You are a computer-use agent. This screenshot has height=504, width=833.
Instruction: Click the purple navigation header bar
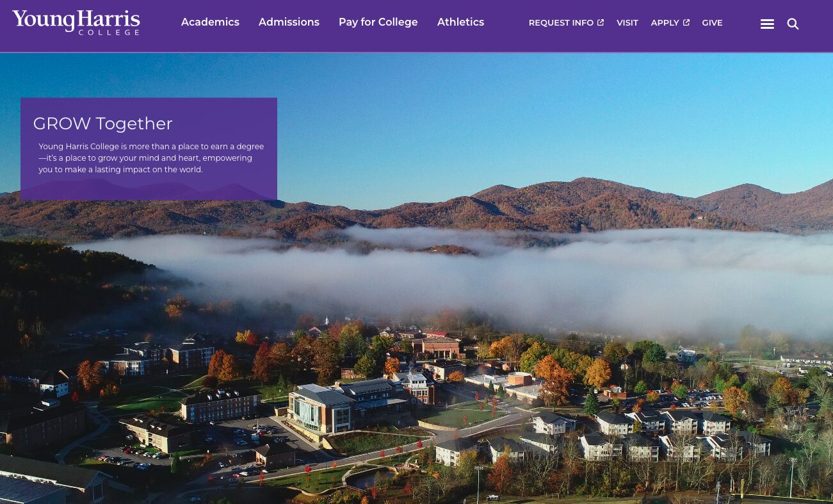coord(416,26)
